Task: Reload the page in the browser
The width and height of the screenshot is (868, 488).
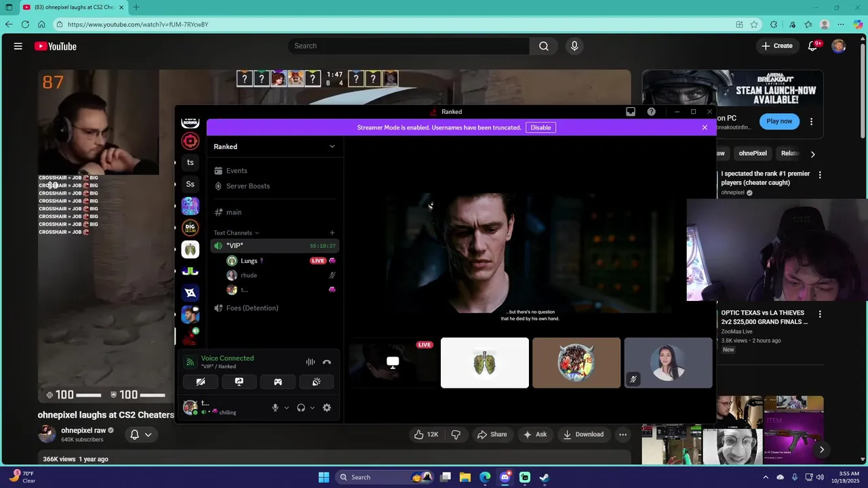Action: (25, 24)
